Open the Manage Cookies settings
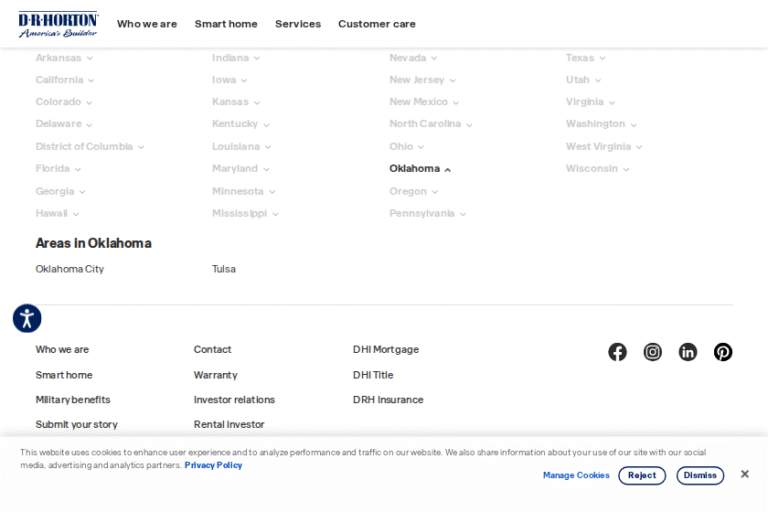The image size is (768, 512). (x=576, y=476)
